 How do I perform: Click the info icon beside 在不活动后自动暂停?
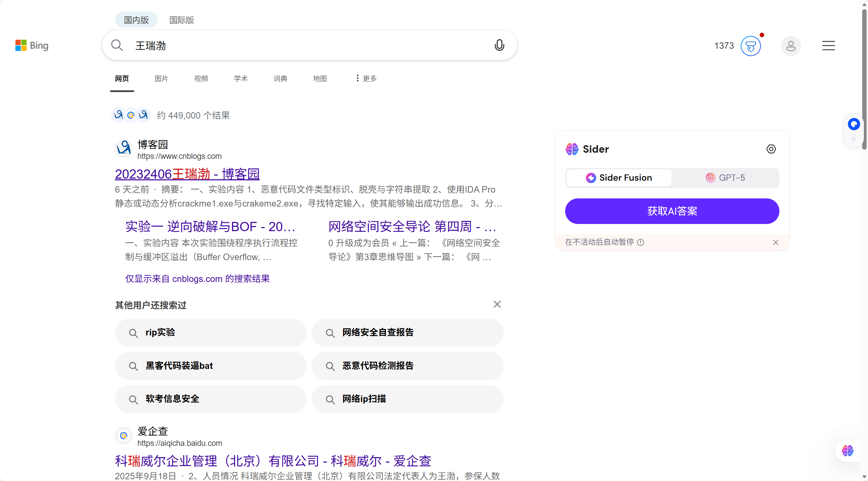tap(640, 242)
